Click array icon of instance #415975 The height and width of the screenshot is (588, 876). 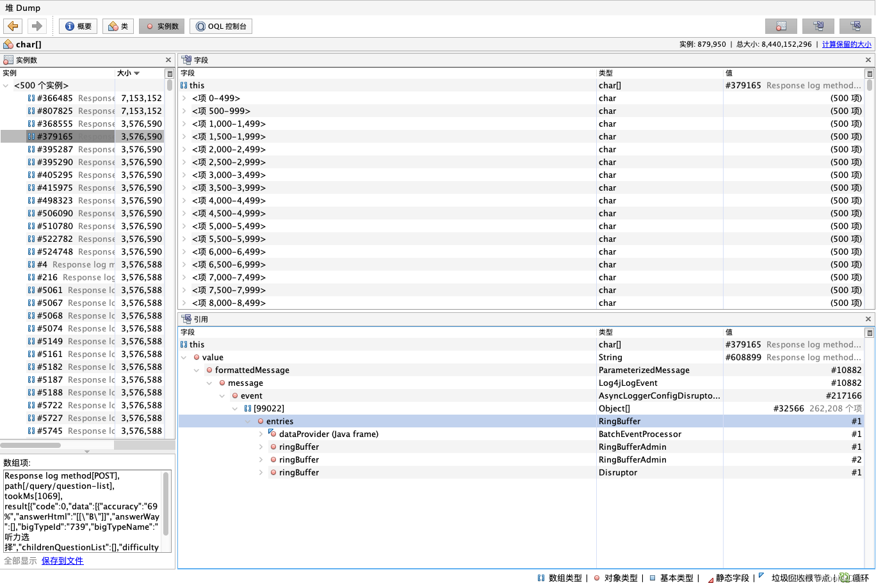(x=31, y=188)
